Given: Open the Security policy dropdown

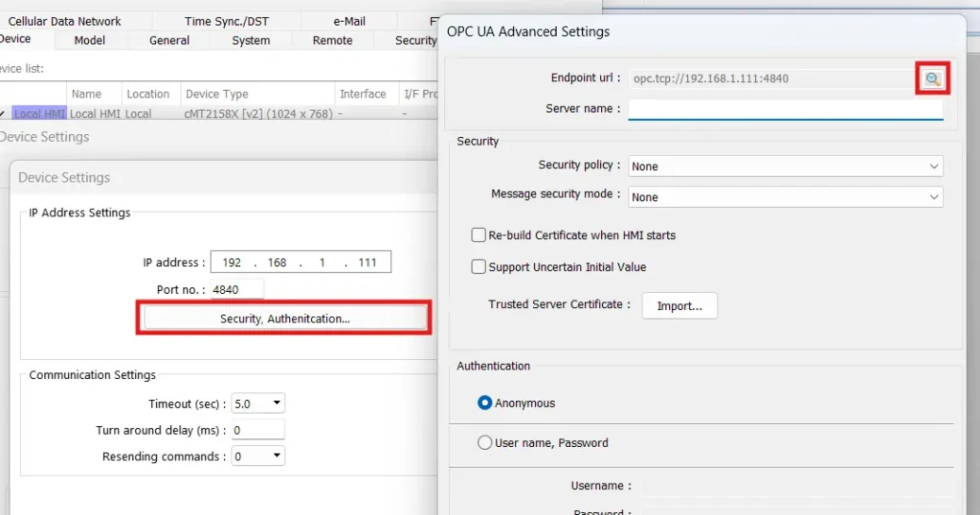Looking at the screenshot, I should click(x=786, y=167).
